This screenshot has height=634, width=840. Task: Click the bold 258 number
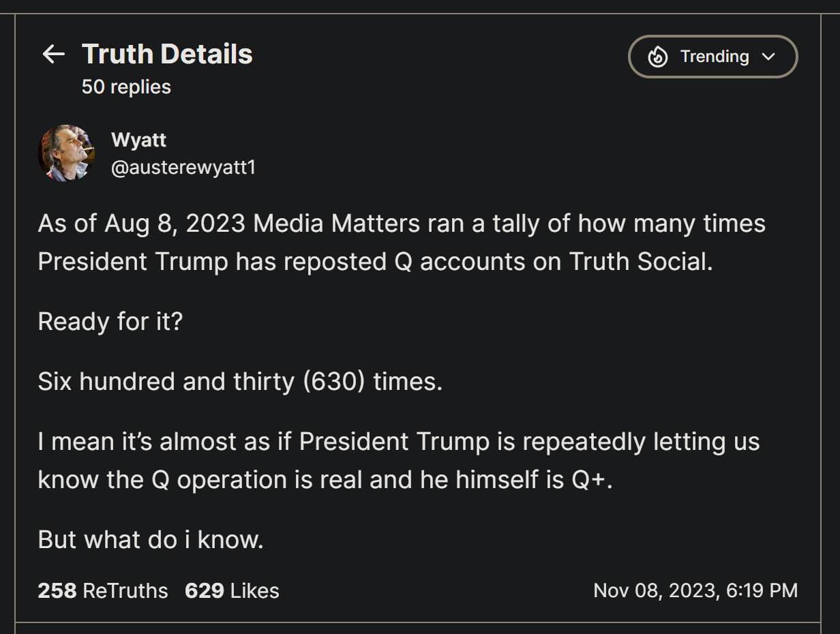[x=57, y=590]
